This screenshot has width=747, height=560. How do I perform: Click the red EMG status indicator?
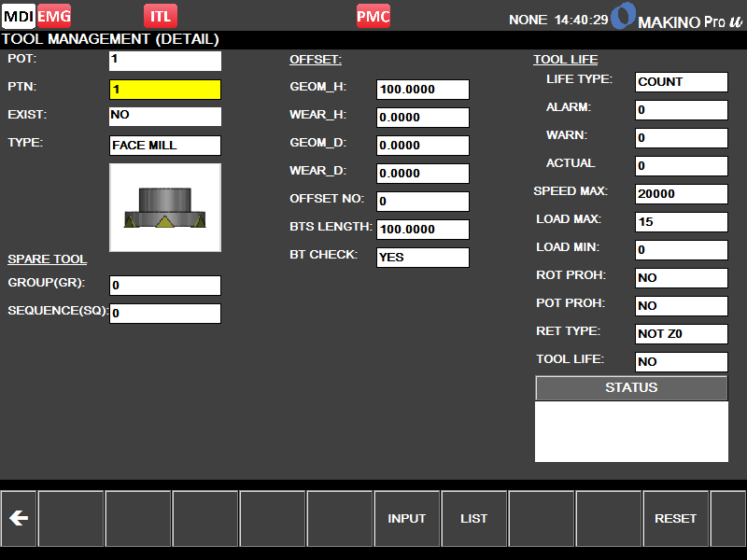pyautogui.click(x=54, y=16)
